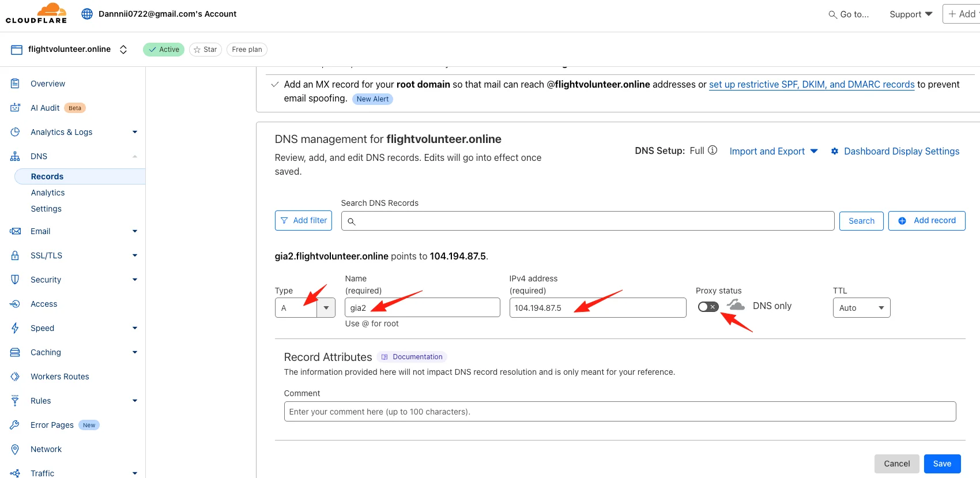Screen dimensions: 980x478
Task: Star the flightvolunteer.online site
Action: (x=205, y=50)
